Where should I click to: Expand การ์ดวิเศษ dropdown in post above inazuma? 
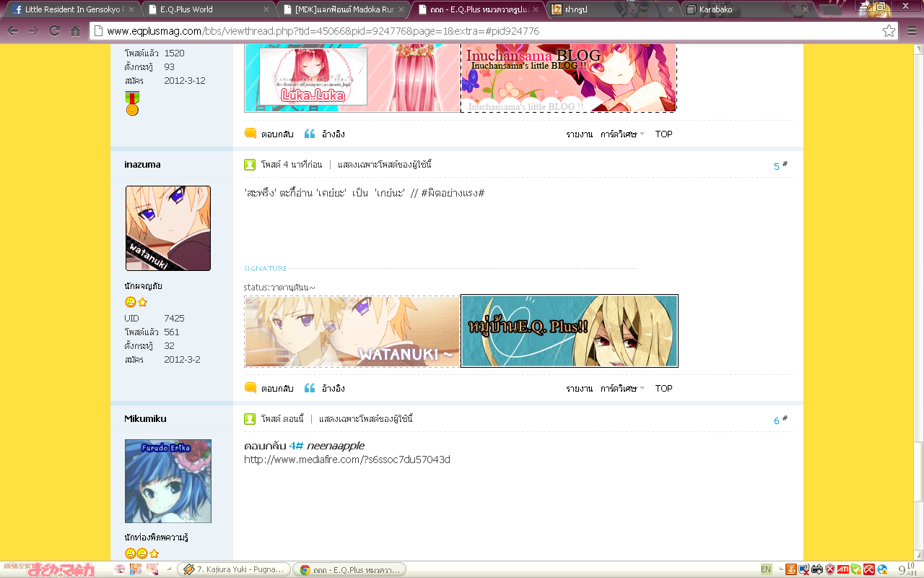click(x=622, y=134)
